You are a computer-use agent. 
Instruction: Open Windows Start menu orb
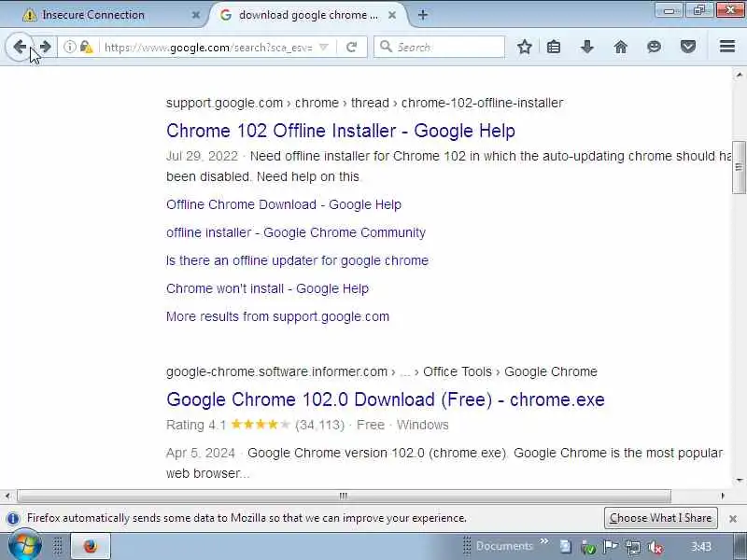25,546
